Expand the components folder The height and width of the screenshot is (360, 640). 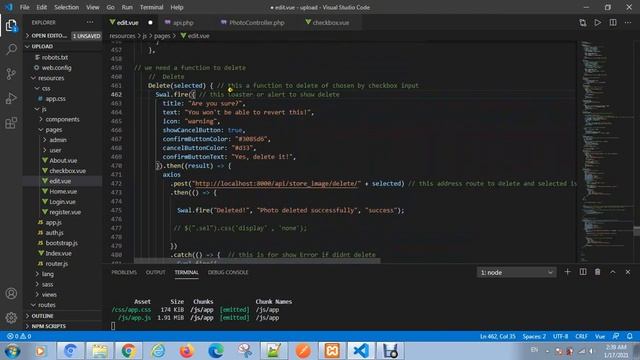pyautogui.click(x=62, y=119)
